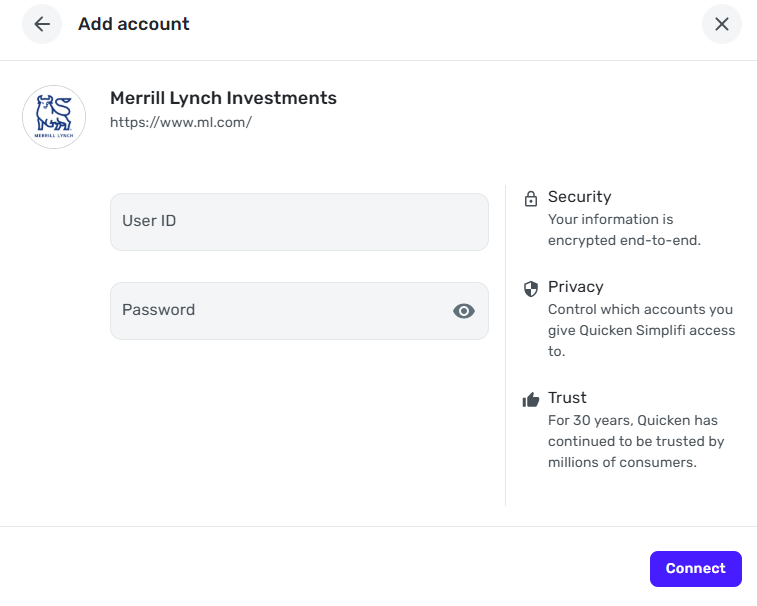
Task: Open the https://www.ml.com/ link
Action: (x=180, y=123)
